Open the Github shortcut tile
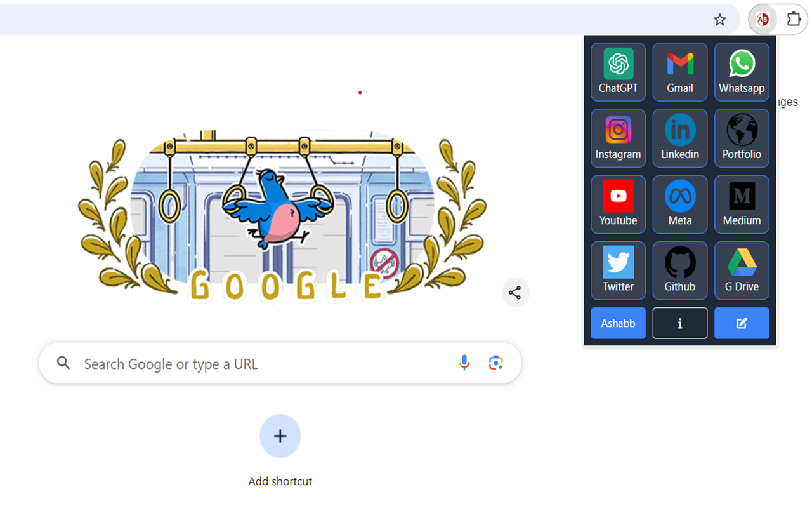812x508 pixels. point(679,270)
